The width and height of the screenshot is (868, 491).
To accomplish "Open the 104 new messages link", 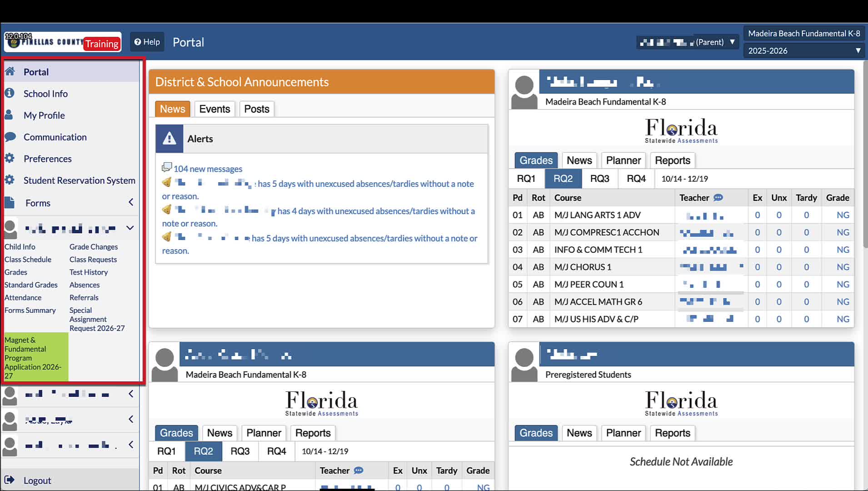I will [x=208, y=169].
